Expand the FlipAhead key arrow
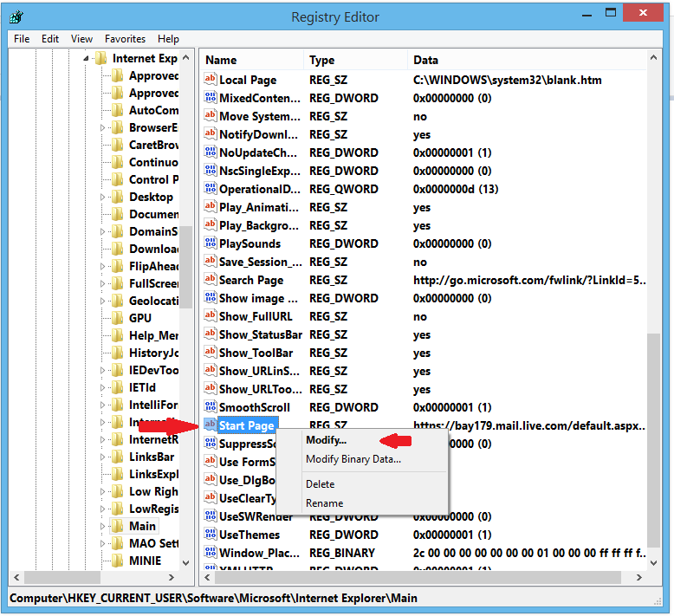This screenshot has height=616, width=674. point(102,267)
